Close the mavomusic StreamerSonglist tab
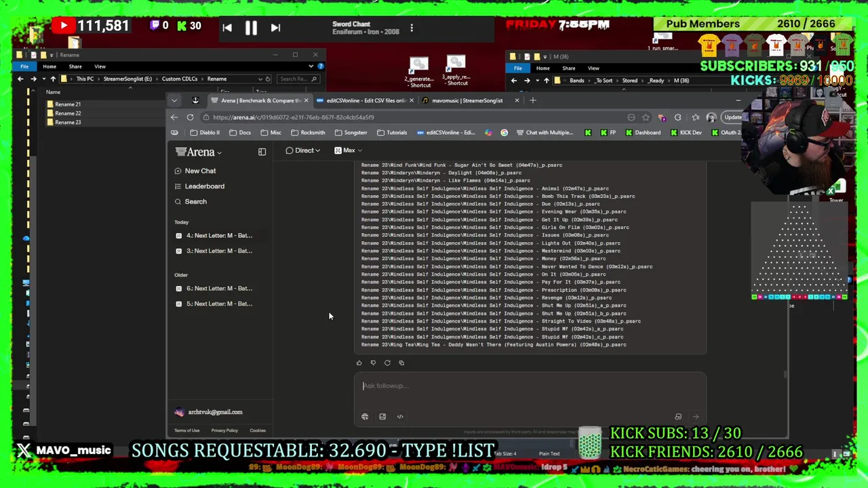The image size is (868, 488). coord(517,100)
